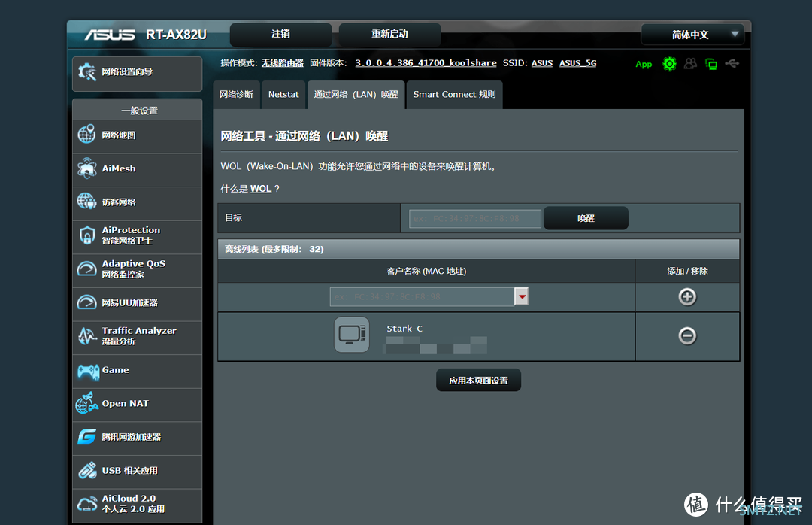Click the 离线列表 section header
This screenshot has height=525, width=812.
478,249
